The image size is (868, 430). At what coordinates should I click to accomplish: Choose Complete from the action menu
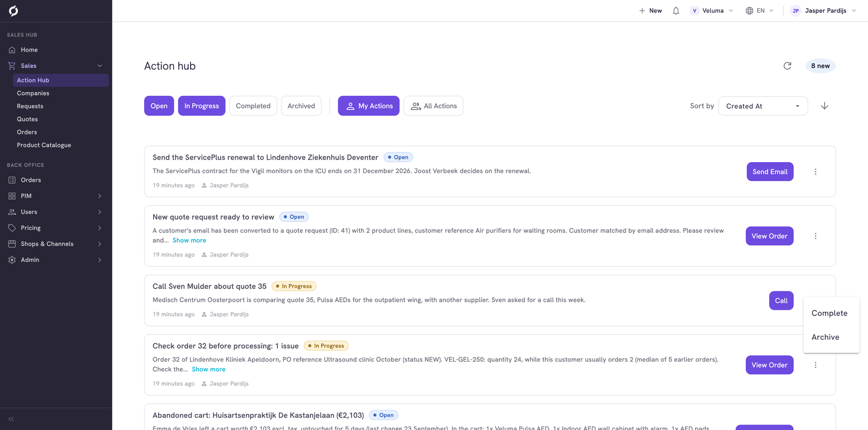click(x=831, y=313)
